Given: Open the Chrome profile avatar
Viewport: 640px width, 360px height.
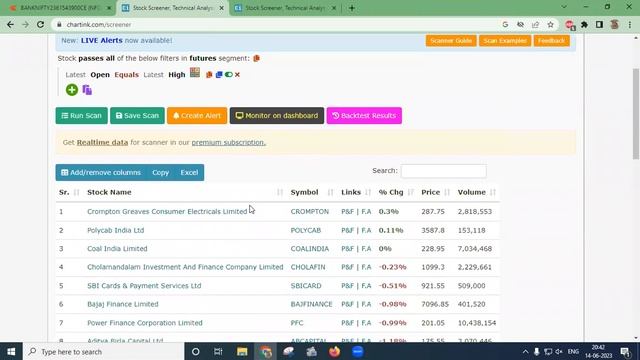Looking at the screenshot, I should [614, 24].
